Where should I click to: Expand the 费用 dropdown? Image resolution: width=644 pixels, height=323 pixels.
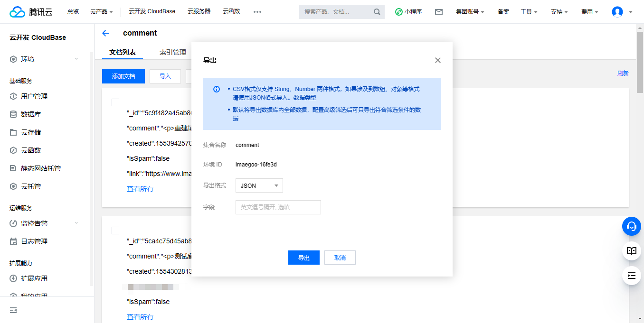[x=590, y=12]
